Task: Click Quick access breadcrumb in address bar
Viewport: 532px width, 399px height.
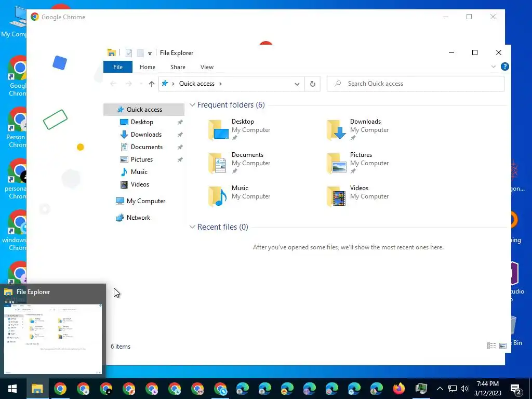Action: coord(197,84)
